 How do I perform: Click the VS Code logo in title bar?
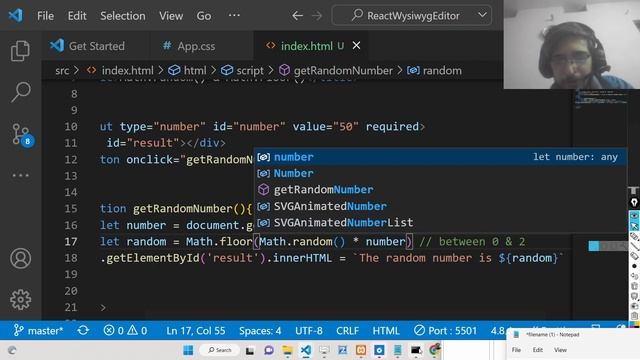16,16
